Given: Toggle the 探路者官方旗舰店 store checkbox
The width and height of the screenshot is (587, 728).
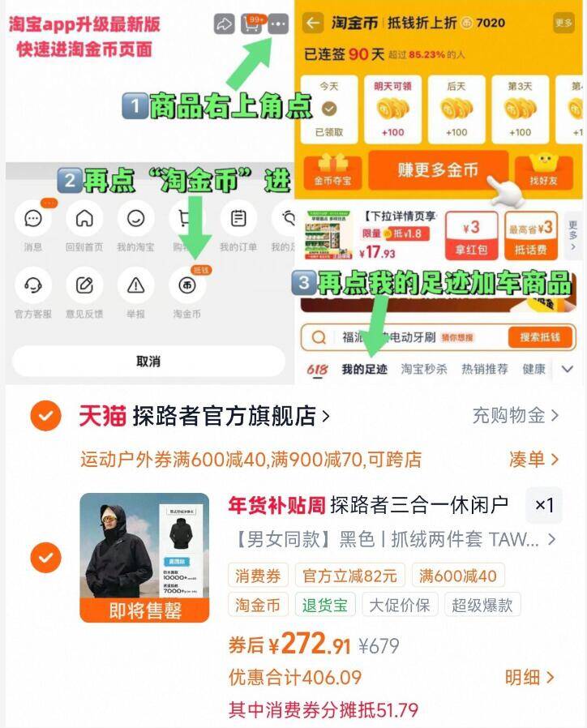Looking at the screenshot, I should click(45, 416).
